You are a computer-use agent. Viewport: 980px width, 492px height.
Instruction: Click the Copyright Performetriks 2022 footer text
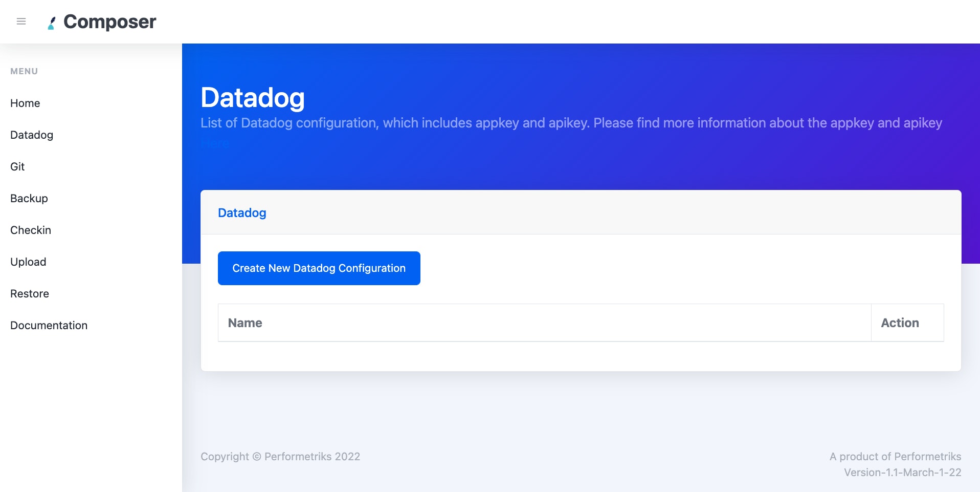(x=280, y=457)
